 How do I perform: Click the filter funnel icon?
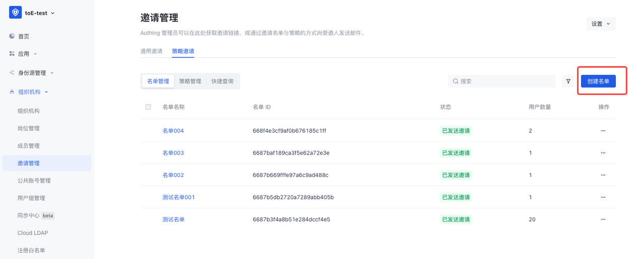click(568, 81)
